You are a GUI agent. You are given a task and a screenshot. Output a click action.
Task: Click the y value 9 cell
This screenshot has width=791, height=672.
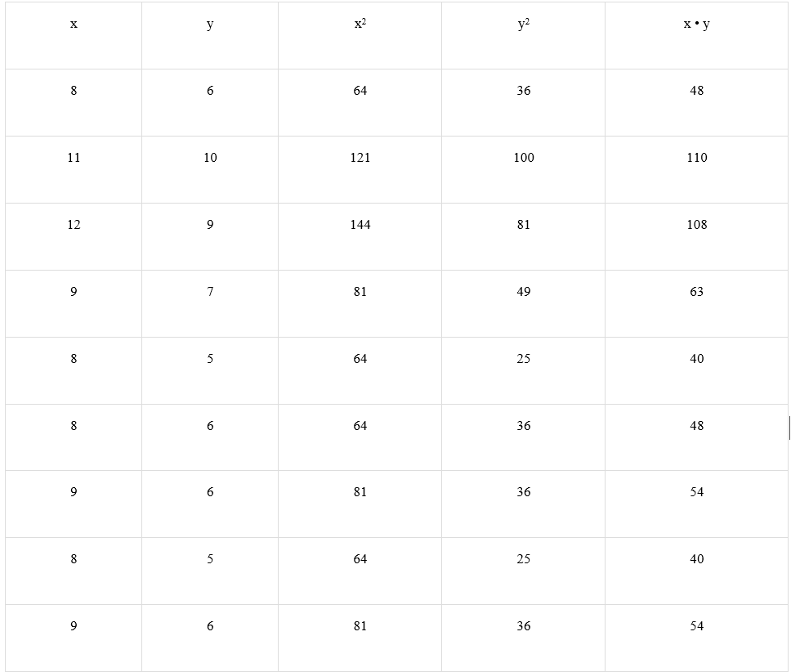[210, 236]
